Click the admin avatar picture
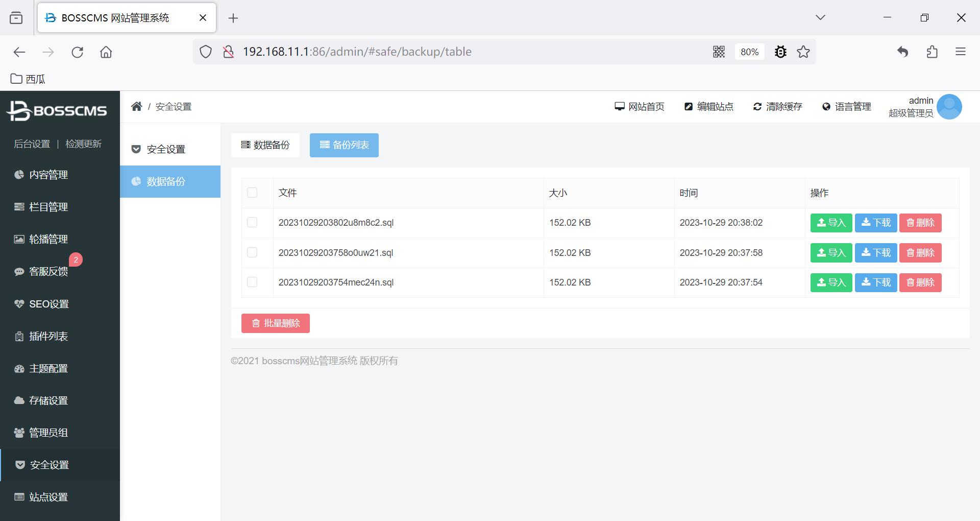 point(949,107)
